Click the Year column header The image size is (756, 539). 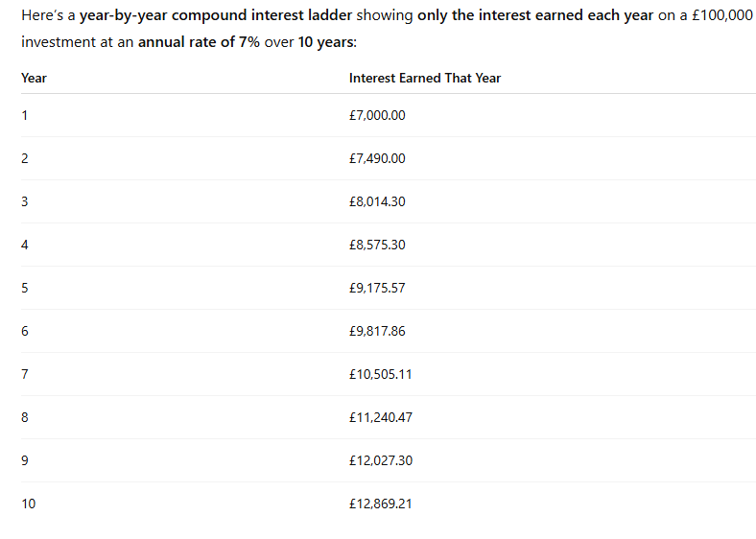coord(34,78)
